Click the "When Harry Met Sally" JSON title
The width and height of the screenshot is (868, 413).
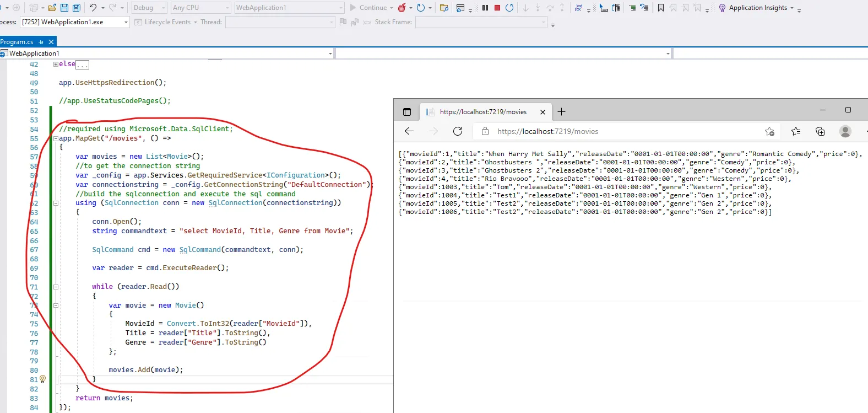pyautogui.click(x=529, y=154)
